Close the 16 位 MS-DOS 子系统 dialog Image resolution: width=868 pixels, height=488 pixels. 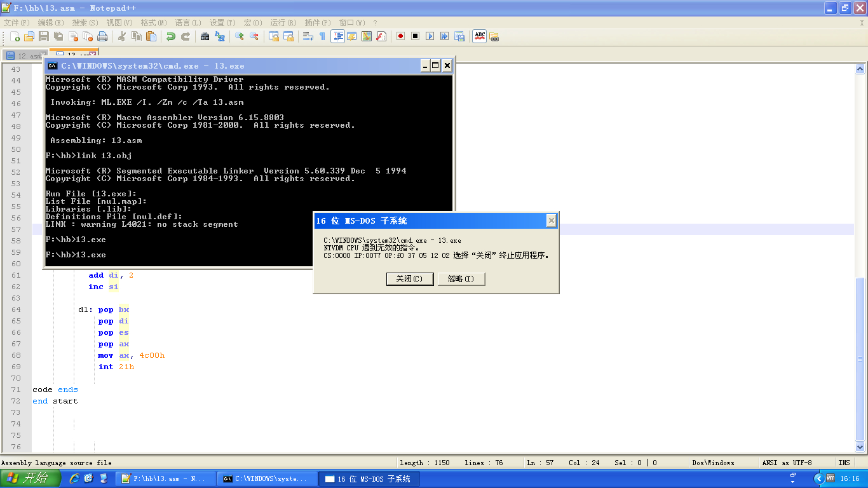pyautogui.click(x=551, y=220)
